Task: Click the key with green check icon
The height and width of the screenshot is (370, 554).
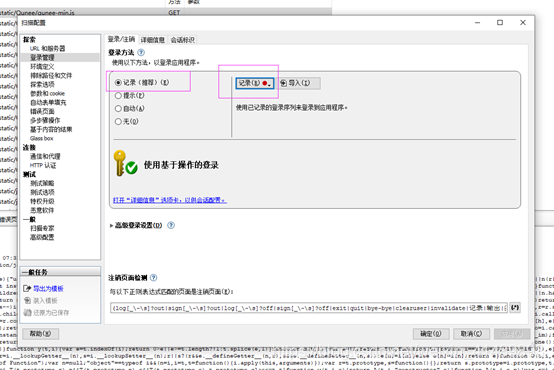Action: point(125,164)
